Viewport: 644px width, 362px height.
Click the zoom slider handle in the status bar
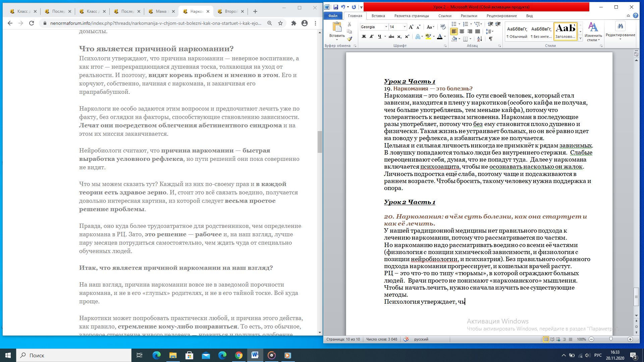(x=611, y=339)
